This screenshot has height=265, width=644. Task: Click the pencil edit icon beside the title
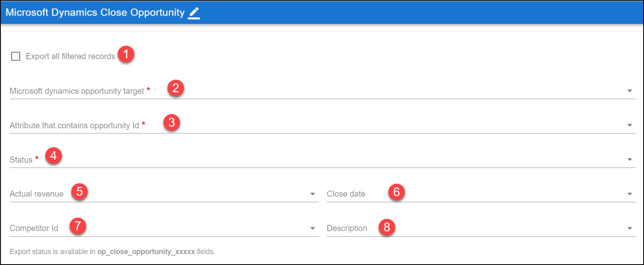tap(194, 13)
